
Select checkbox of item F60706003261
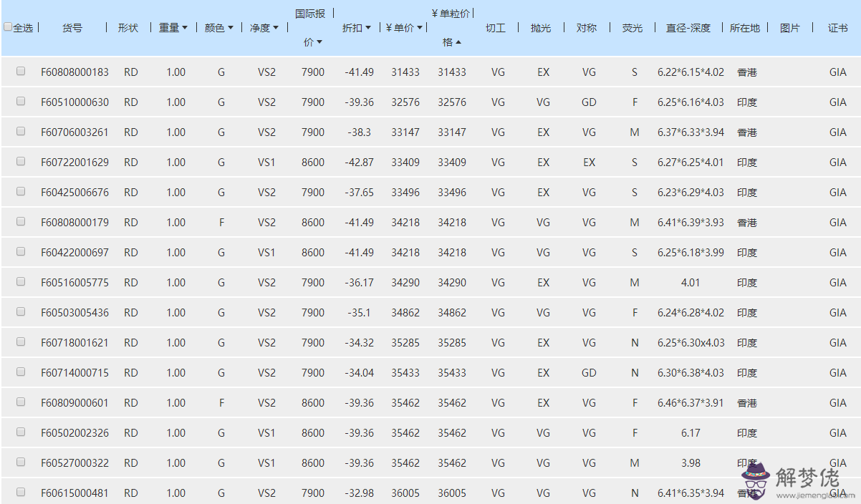pyautogui.click(x=21, y=131)
